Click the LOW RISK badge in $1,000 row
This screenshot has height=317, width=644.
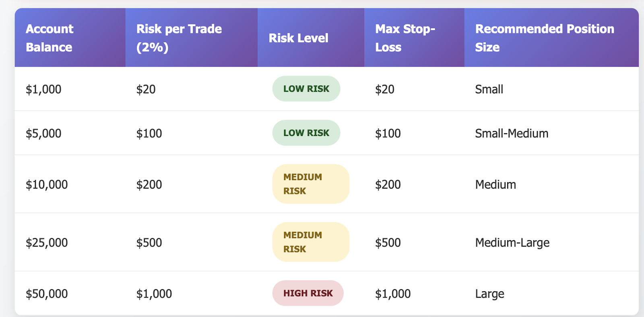pyautogui.click(x=306, y=89)
